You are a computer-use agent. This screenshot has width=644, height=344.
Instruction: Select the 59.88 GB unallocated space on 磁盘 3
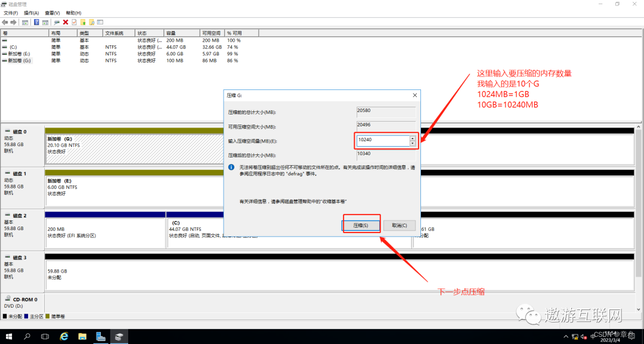tap(339, 274)
